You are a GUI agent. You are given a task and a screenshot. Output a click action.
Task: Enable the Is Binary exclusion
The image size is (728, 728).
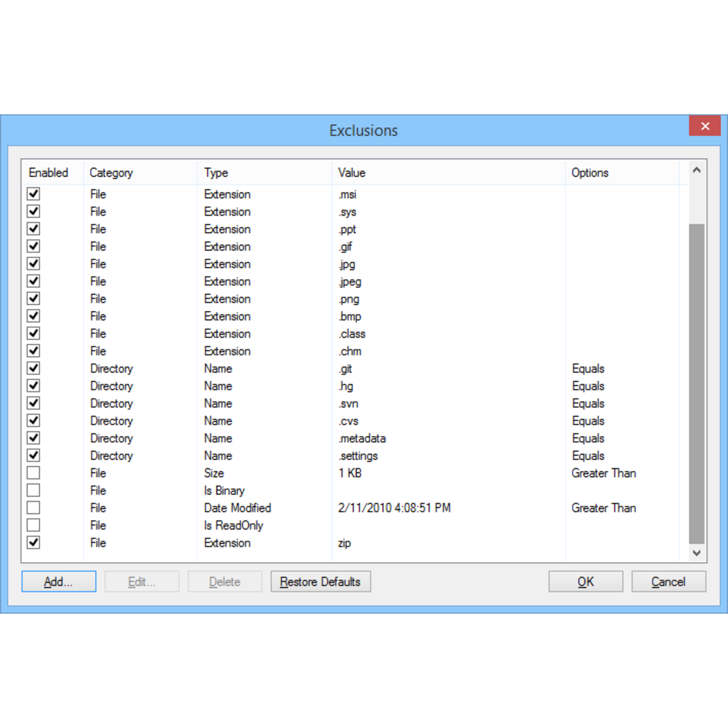[33, 490]
